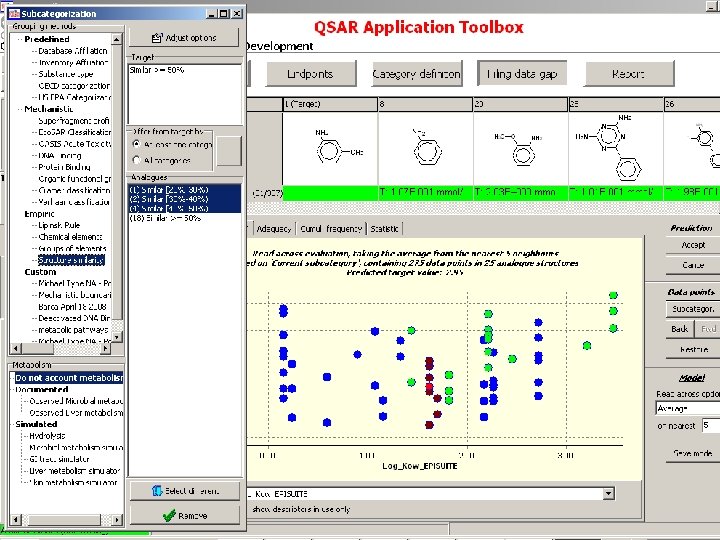720x540 pixels.
Task: Select the Lipinski Rule method
Action: pyautogui.click(x=59, y=225)
